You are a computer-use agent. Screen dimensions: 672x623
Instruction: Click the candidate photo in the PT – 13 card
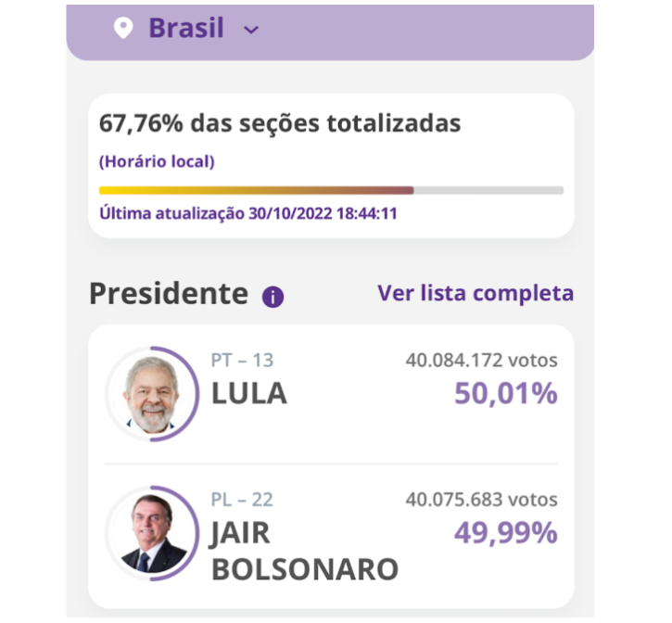(x=150, y=393)
